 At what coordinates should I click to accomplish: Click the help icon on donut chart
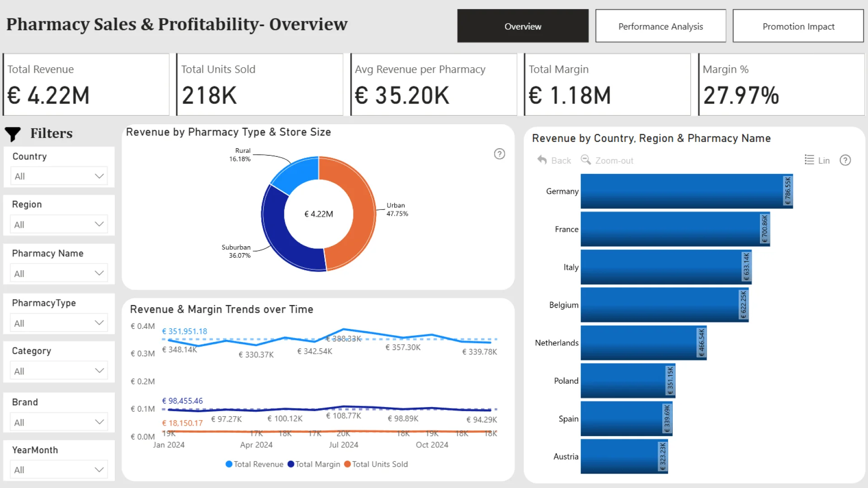pos(499,154)
